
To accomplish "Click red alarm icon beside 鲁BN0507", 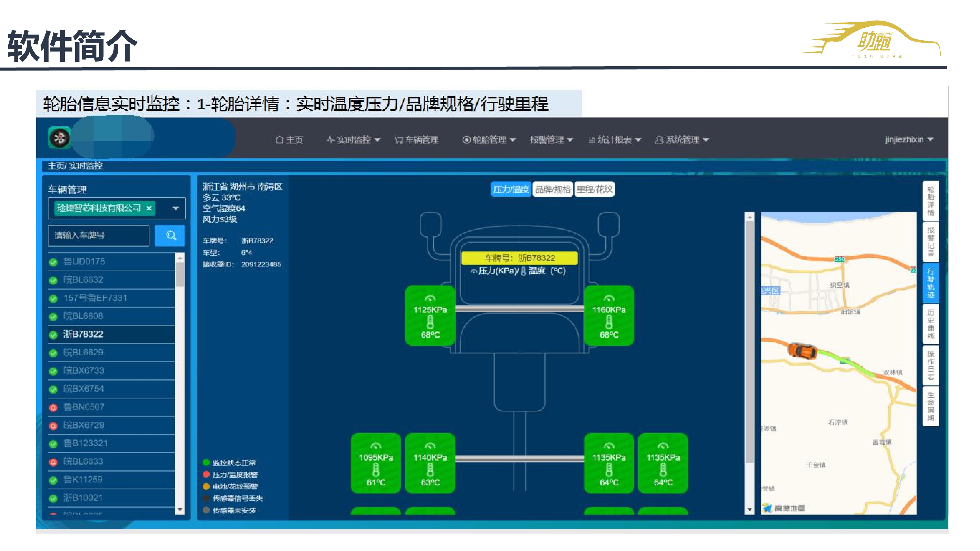I will pos(53,407).
